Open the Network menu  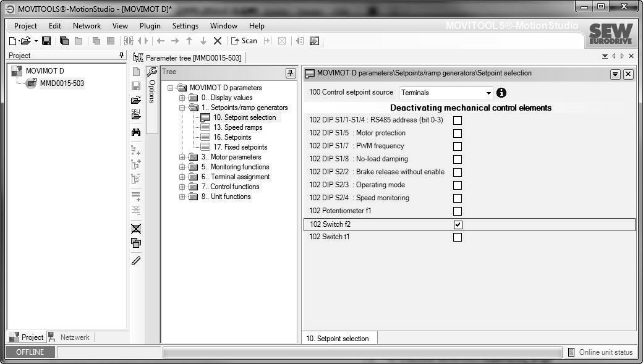(x=87, y=26)
